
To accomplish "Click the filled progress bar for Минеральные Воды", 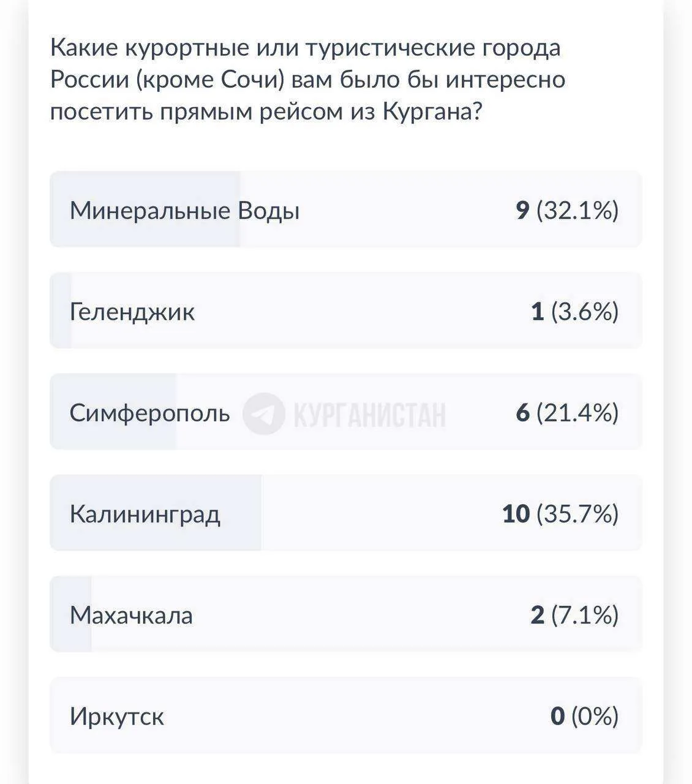I will tap(145, 209).
